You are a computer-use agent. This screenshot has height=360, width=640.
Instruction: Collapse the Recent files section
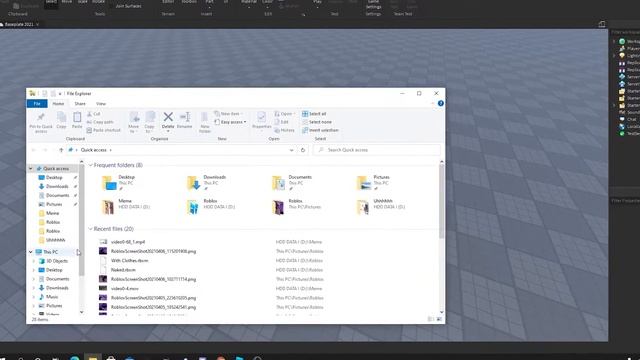pos(91,229)
